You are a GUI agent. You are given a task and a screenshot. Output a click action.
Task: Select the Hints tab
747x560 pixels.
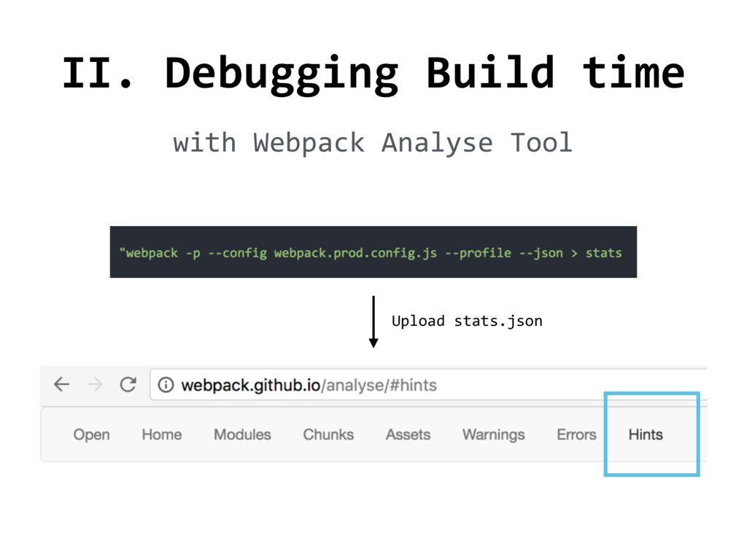646,435
